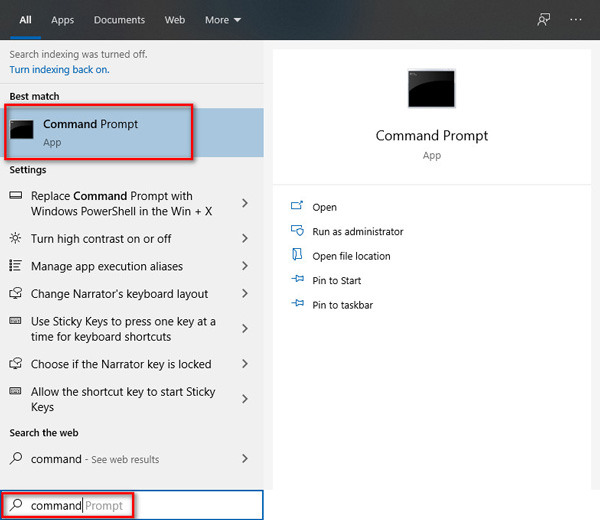Viewport: 600px width, 520px height.
Task: Expand arrow for Turn high contrast on or off
Action: point(245,239)
